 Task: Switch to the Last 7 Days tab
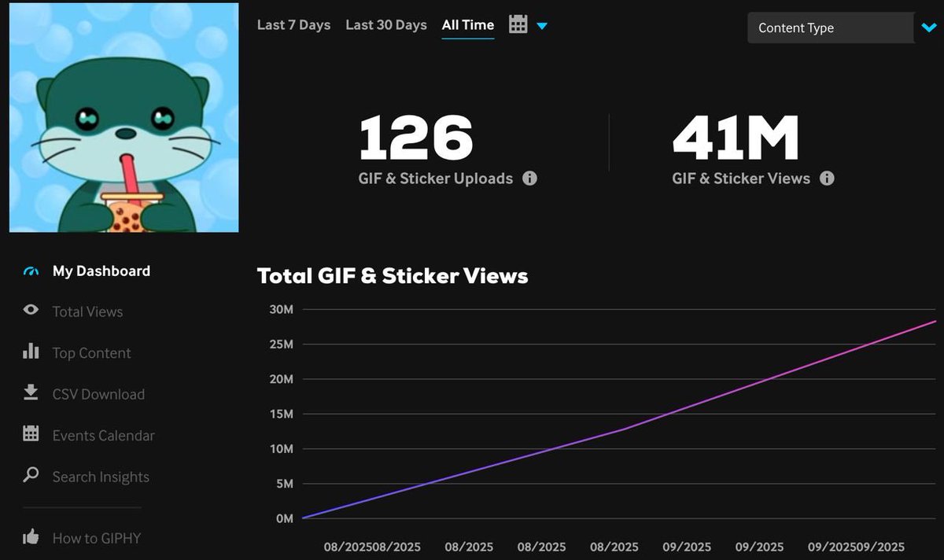pyautogui.click(x=293, y=24)
